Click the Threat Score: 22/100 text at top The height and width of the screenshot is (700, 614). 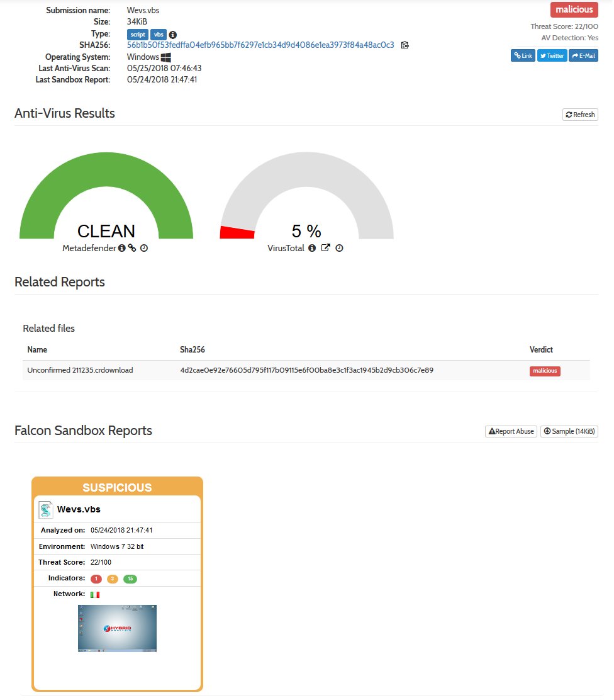tap(564, 27)
